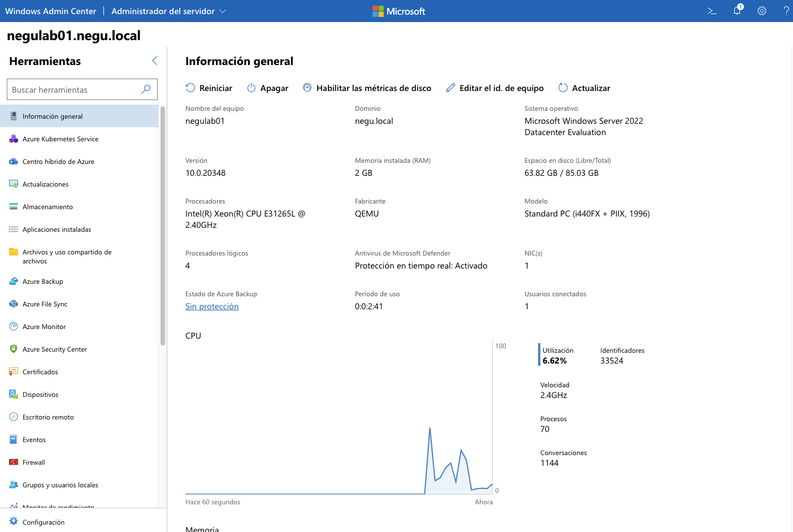Open the Sin protección link
The height and width of the screenshot is (532, 793).
[x=211, y=306]
